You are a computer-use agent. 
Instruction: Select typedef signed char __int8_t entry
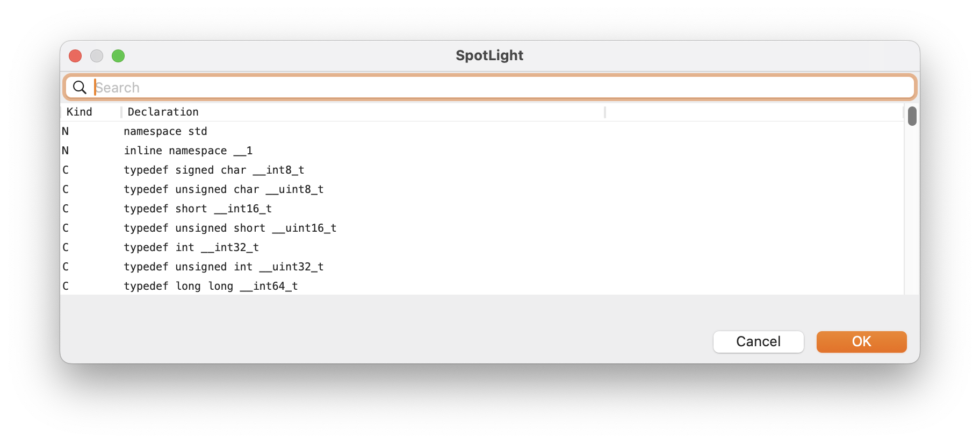(482, 170)
